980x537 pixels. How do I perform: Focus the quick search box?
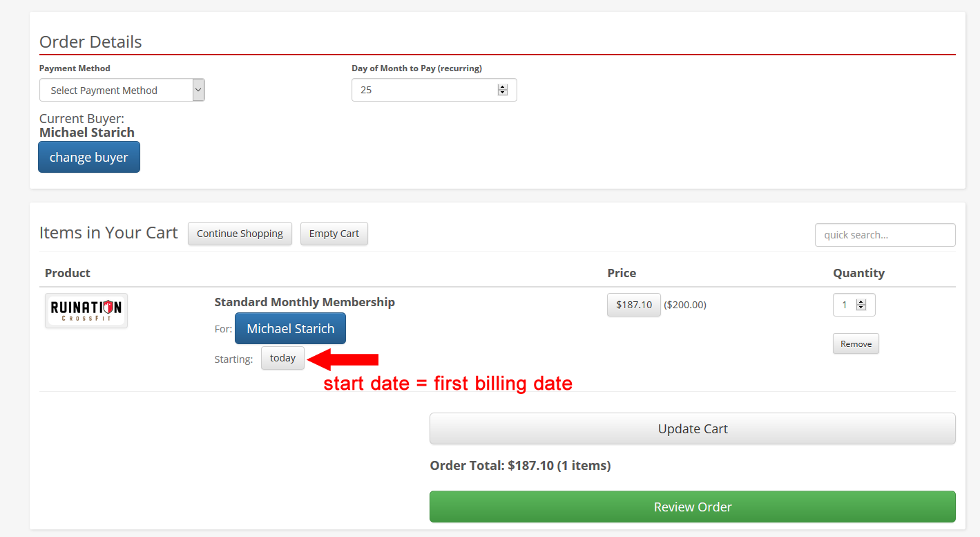point(885,235)
